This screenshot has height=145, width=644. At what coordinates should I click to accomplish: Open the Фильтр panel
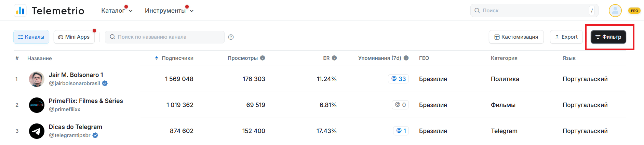click(608, 37)
